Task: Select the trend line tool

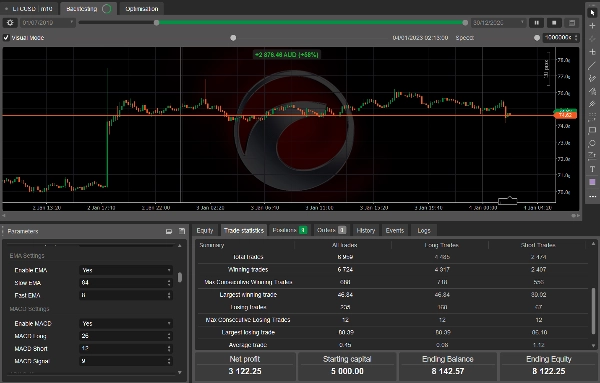Action: tap(592, 65)
